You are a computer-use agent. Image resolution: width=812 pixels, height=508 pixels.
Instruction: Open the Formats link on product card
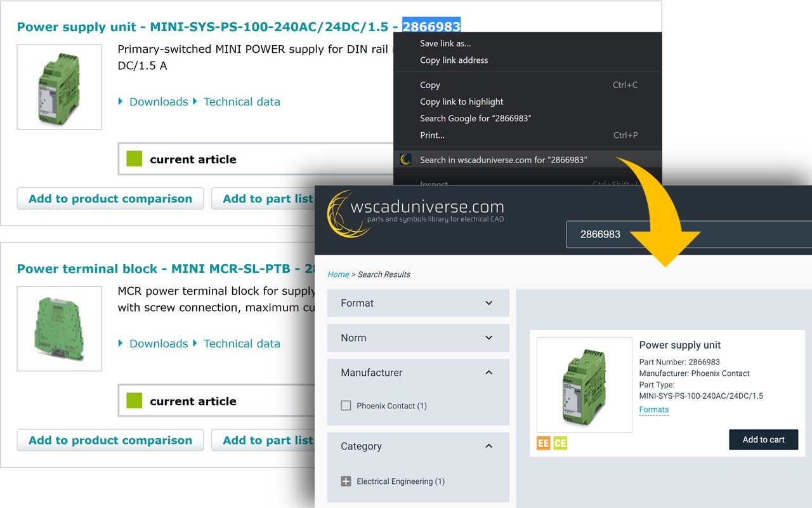tap(653, 410)
